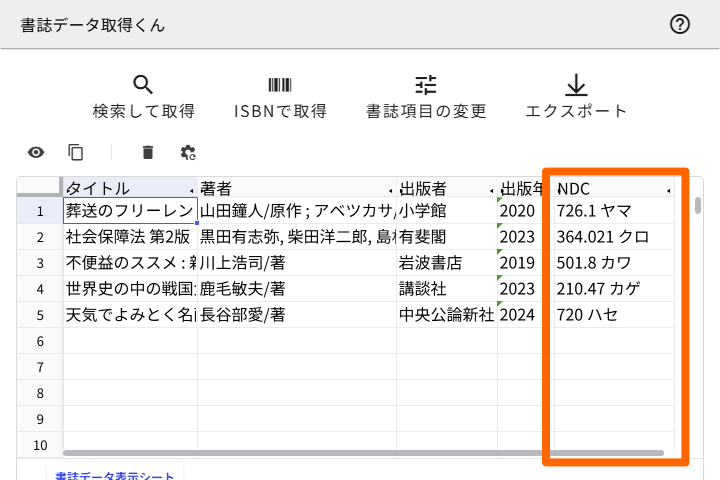The image size is (720, 480).
Task: Select cell 葬送のフリーレン title
Action: pos(129,211)
